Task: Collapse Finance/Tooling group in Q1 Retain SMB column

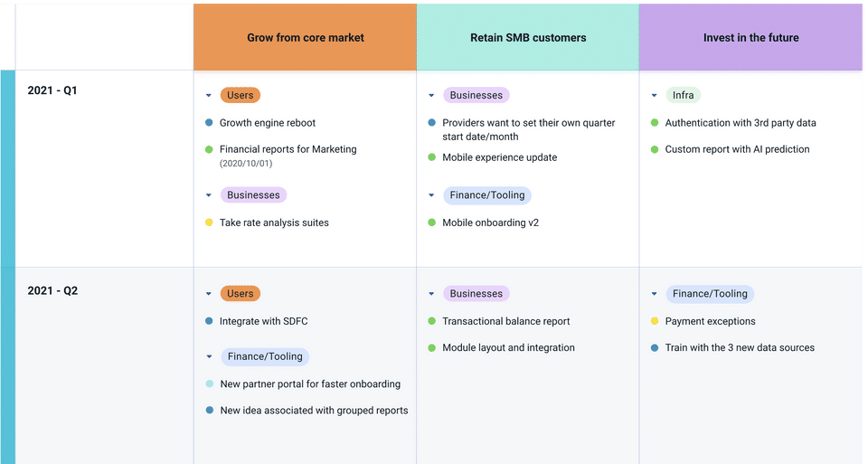Action: (x=431, y=195)
